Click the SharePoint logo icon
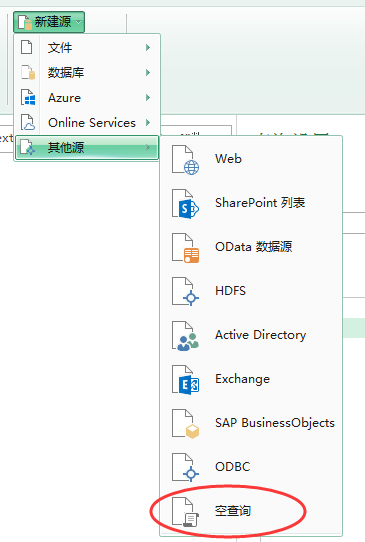365x542 pixels. tap(186, 204)
